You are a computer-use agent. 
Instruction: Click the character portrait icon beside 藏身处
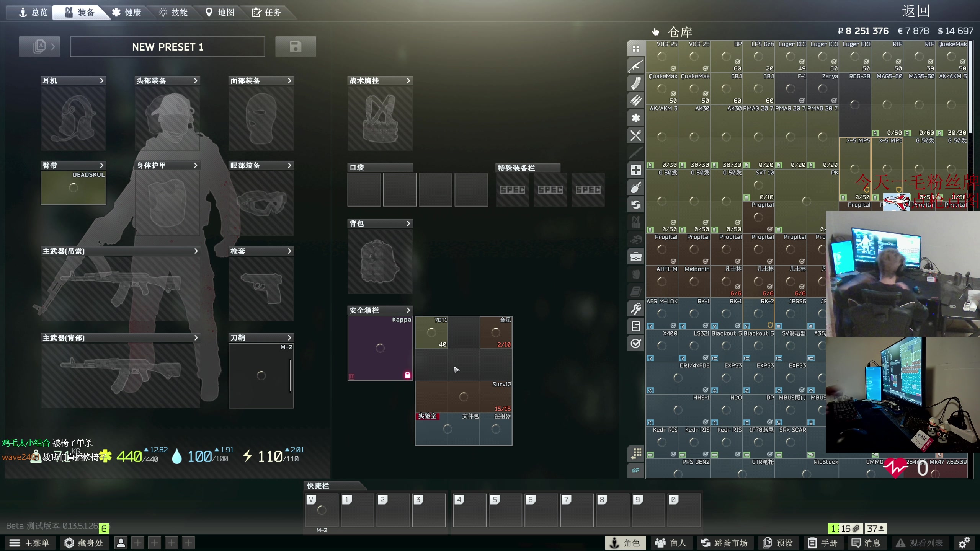point(121,543)
